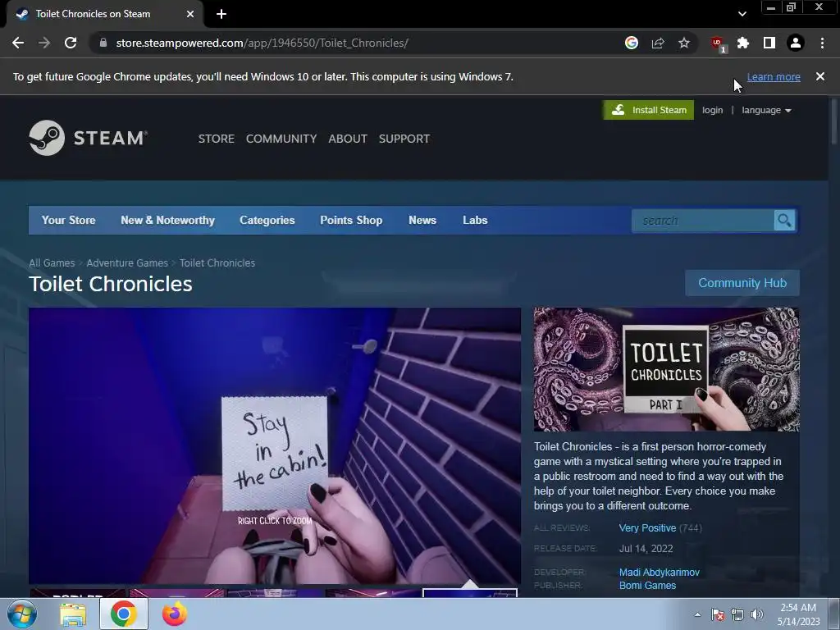Screen dimensions: 840x630
Task: Open tab search dropdown arrow
Action: click(x=742, y=14)
